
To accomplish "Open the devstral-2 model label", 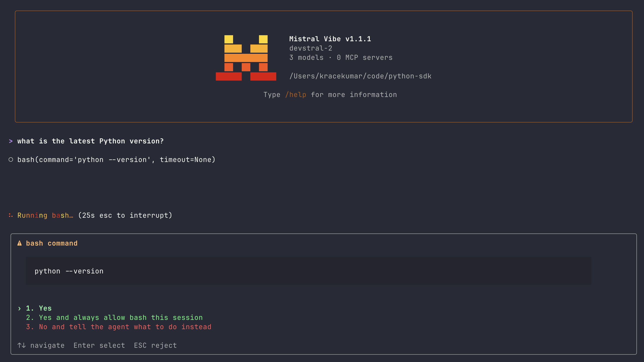I will pyautogui.click(x=311, y=48).
